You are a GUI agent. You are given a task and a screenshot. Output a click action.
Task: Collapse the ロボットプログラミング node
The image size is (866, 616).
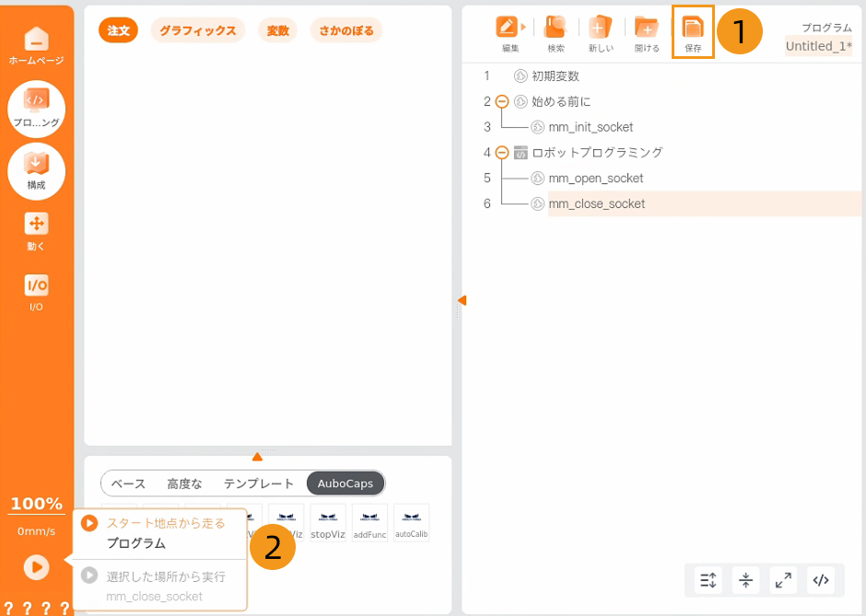point(501,152)
